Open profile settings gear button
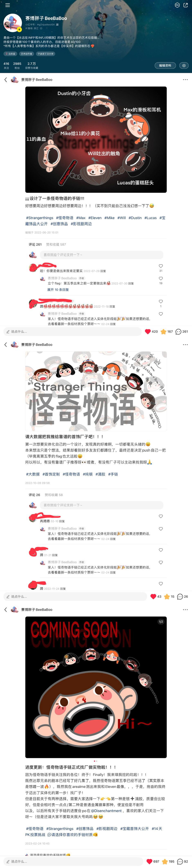Screen dimensions: 192x868 point(184,65)
